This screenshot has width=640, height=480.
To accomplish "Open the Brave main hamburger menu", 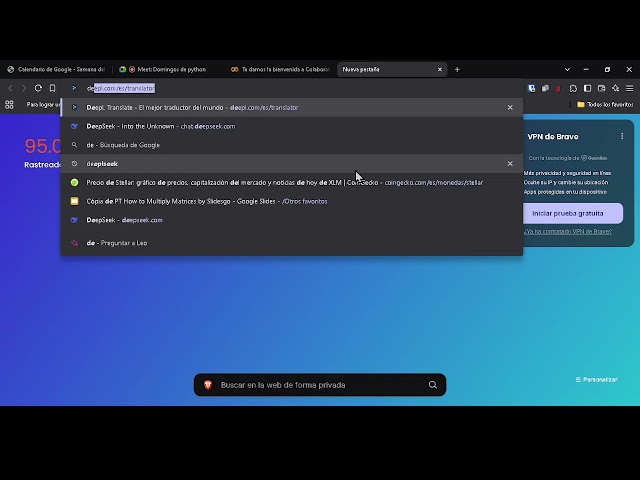I will tap(630, 88).
